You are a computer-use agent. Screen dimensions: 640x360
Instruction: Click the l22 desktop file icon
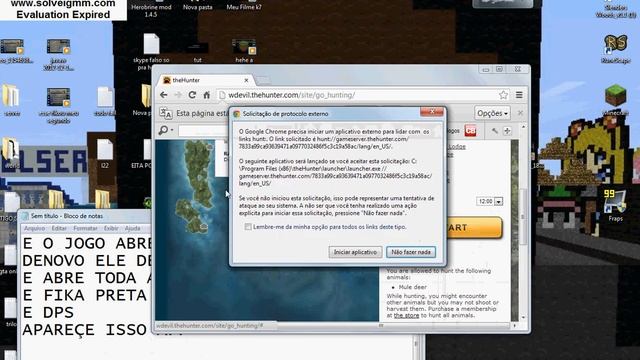(105, 154)
